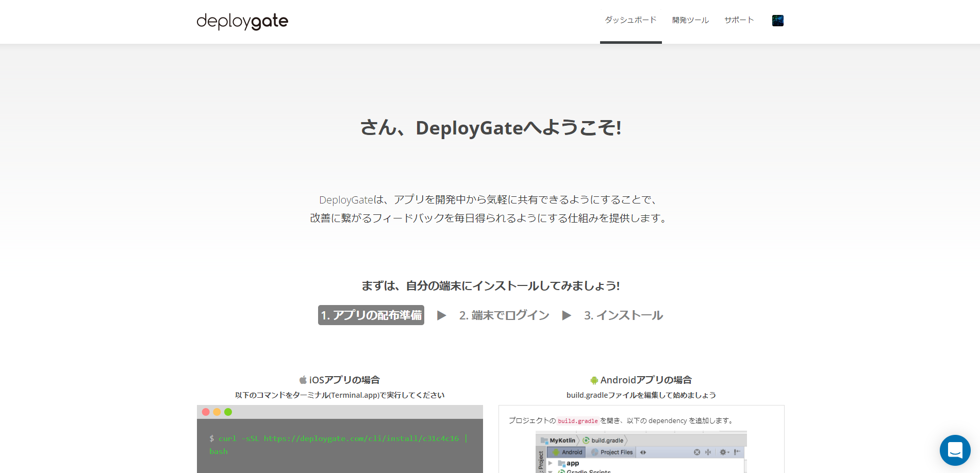Click the Android Studio project screenshot
Viewport: 980px width, 473px height.
641,452
